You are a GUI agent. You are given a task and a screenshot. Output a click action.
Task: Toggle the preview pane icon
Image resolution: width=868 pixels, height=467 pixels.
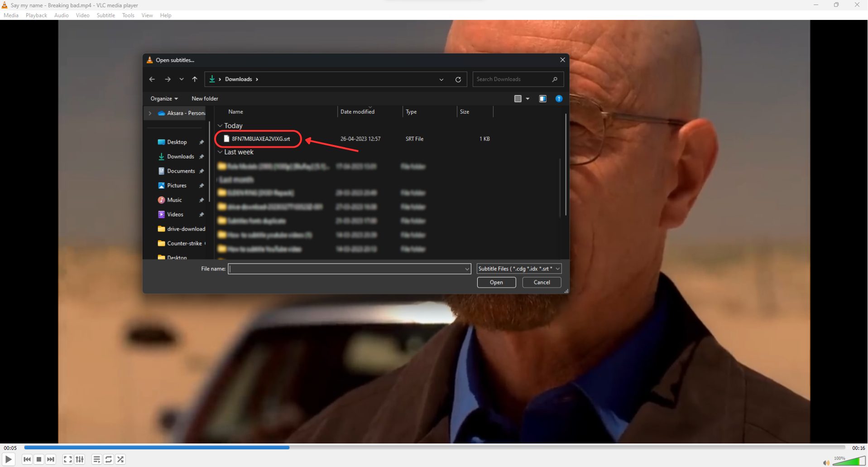point(543,99)
